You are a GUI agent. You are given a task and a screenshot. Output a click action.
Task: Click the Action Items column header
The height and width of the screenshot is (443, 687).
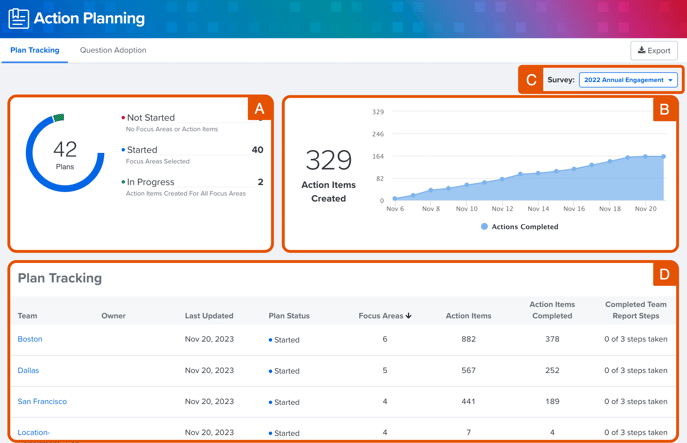pos(468,316)
